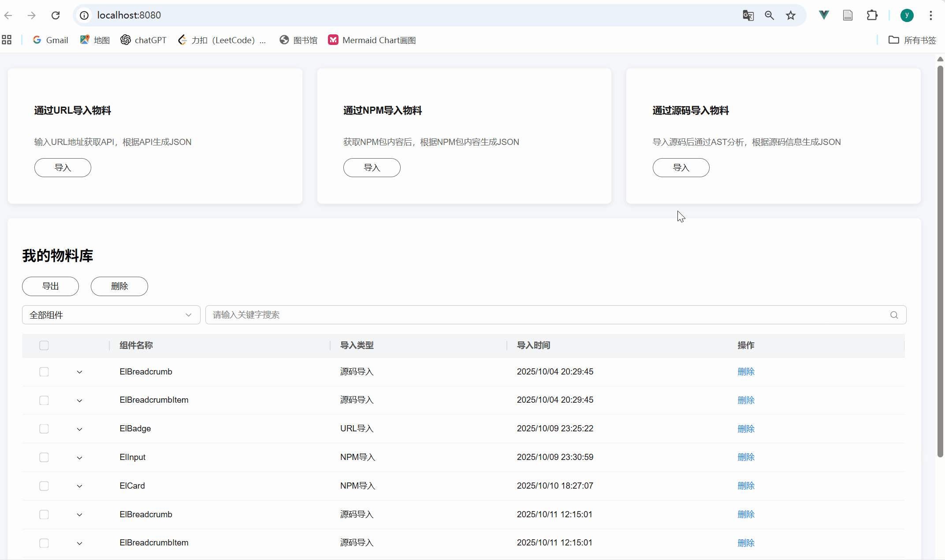Select the ElInput row checkbox

(44, 457)
